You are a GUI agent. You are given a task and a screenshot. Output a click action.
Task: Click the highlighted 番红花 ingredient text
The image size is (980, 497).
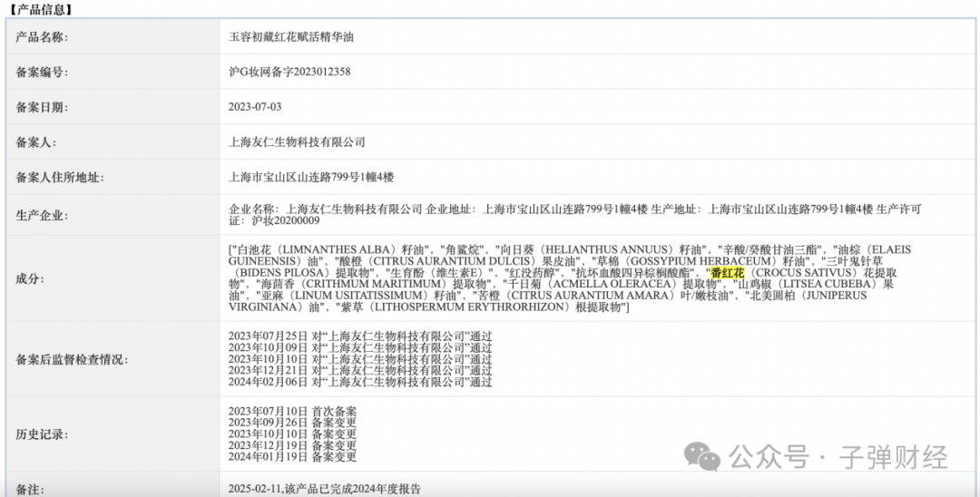[x=728, y=273]
